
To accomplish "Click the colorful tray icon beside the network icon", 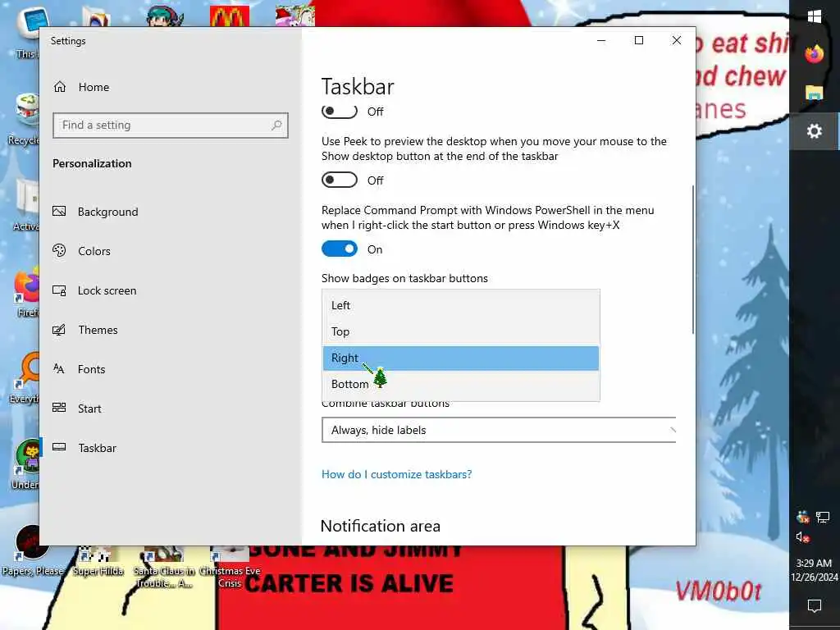I will coord(802,517).
